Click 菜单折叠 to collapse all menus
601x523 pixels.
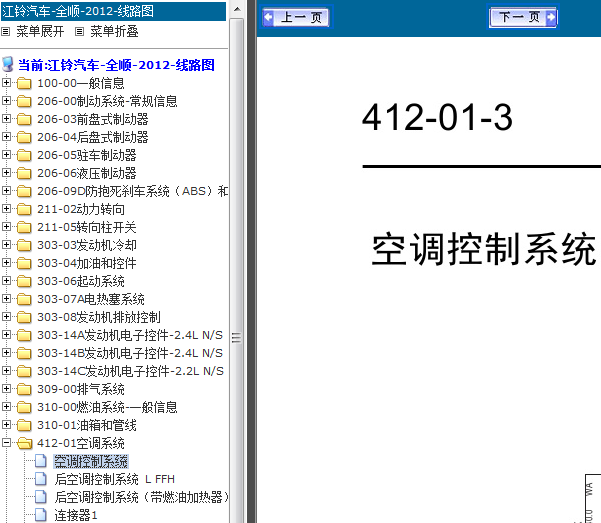pos(114,31)
